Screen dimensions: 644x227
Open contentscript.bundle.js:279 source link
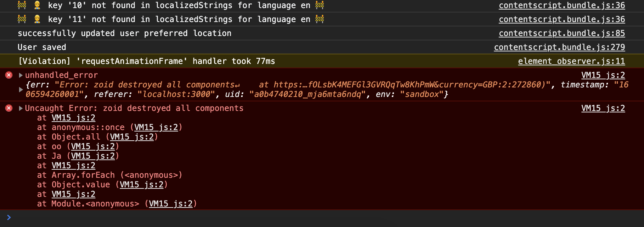(x=559, y=47)
